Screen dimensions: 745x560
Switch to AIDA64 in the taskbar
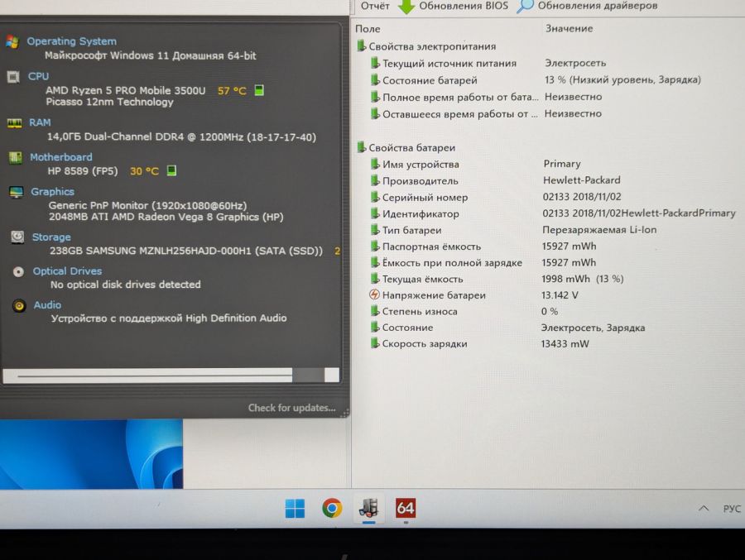tap(406, 508)
